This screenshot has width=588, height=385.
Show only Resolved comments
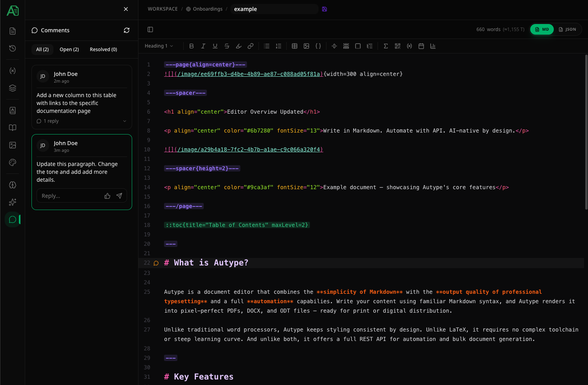[x=103, y=49]
